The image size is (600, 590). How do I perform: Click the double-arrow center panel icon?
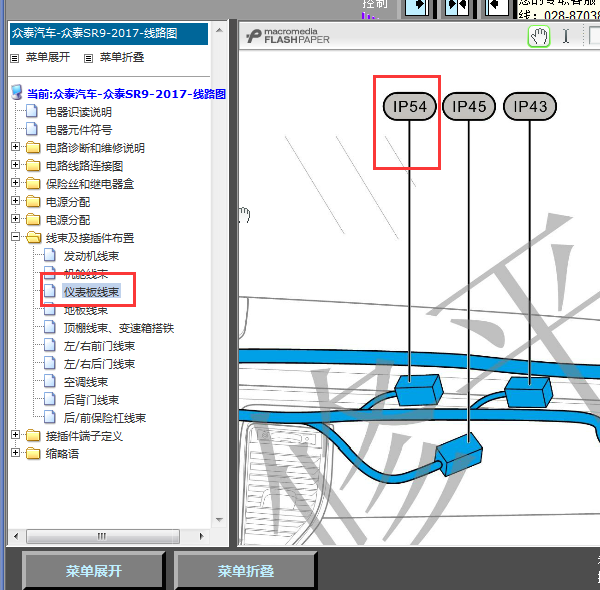click(x=457, y=7)
